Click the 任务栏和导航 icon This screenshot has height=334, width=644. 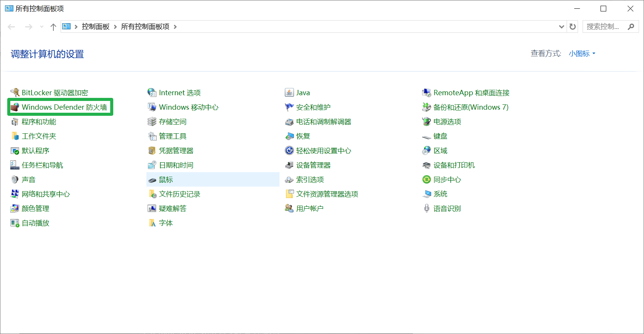pos(15,165)
